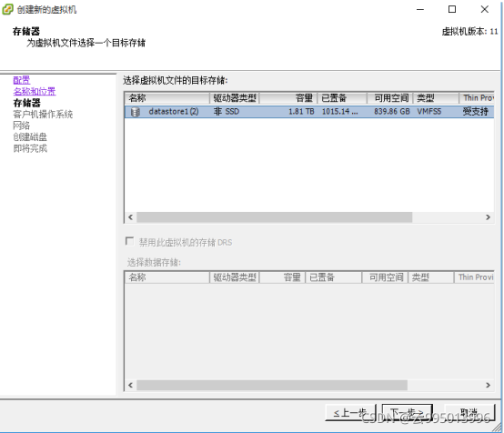Viewport: 504px width, 433px height.
Task: Click the 客户机操作系统 step in sidebar
Action: tap(43, 114)
